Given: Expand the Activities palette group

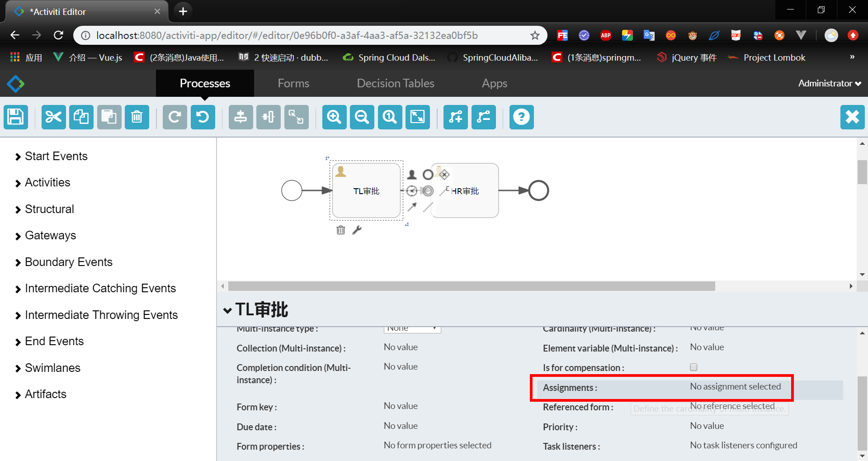Looking at the screenshot, I should (42, 182).
